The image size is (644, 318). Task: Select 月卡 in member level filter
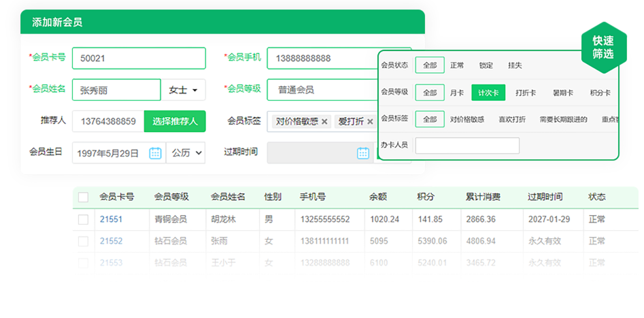tap(457, 93)
